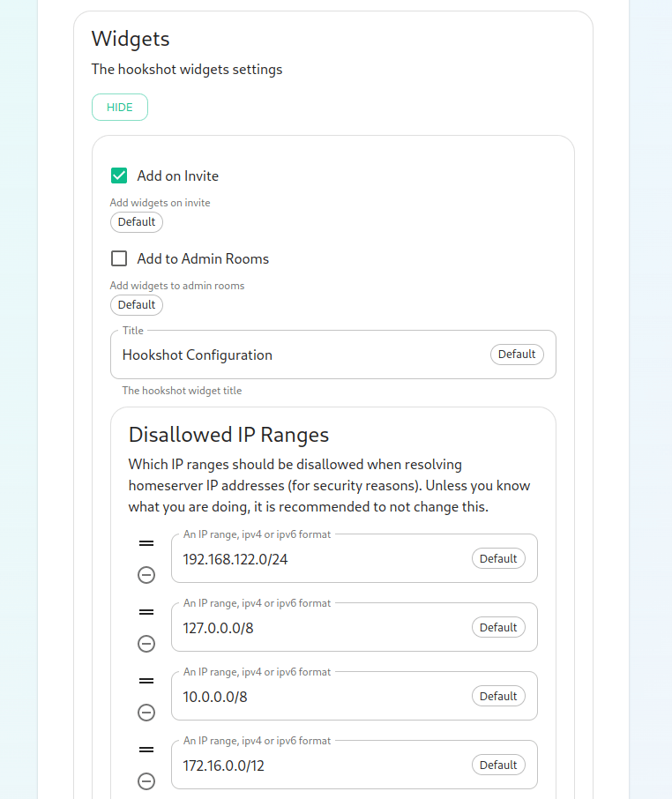Click Default button for 192.168.122.0/24 range
672x799 pixels.
tap(498, 558)
